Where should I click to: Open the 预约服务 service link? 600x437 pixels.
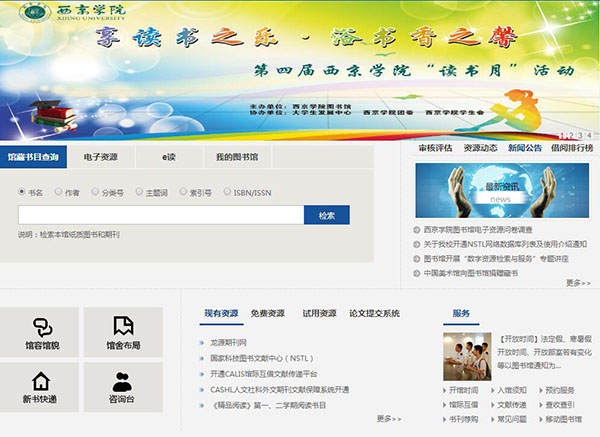tap(560, 390)
